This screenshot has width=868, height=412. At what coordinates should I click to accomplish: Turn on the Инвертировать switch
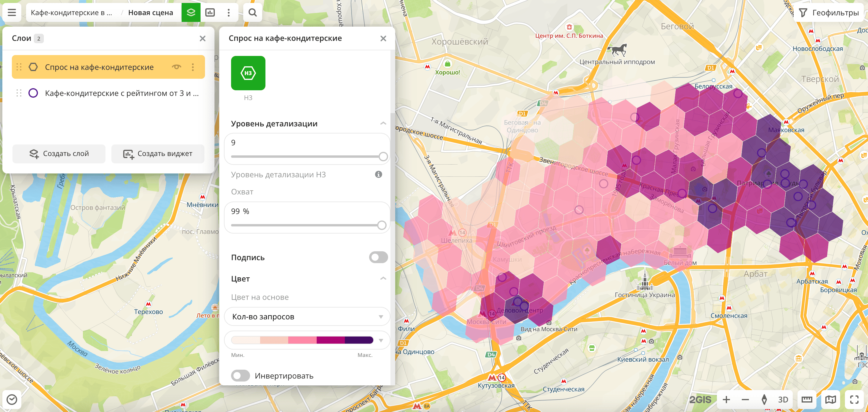(x=240, y=376)
